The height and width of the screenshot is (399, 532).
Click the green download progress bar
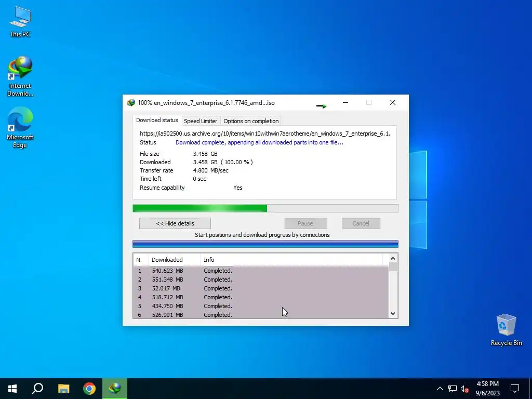(x=265, y=208)
